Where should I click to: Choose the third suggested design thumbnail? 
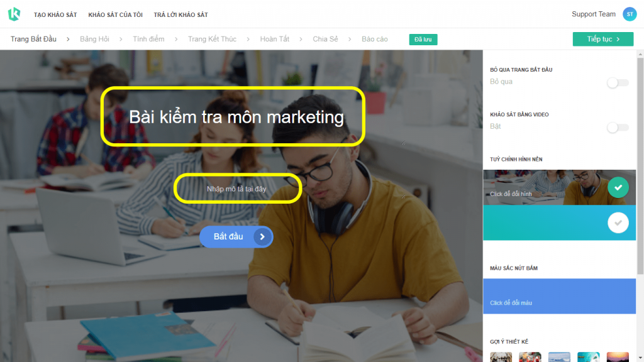[559, 357]
